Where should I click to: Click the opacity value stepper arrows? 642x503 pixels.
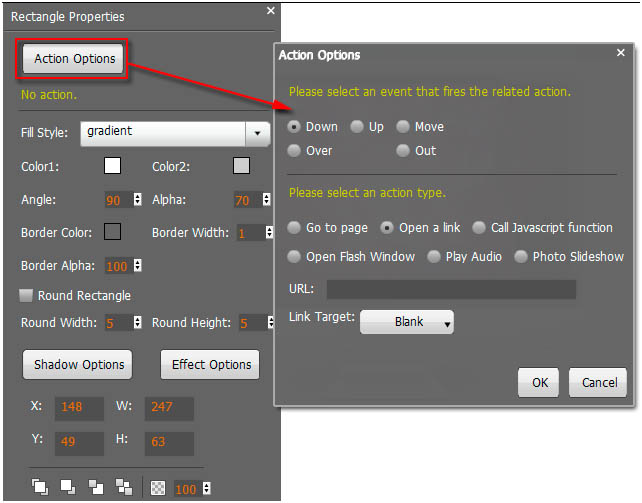207,488
